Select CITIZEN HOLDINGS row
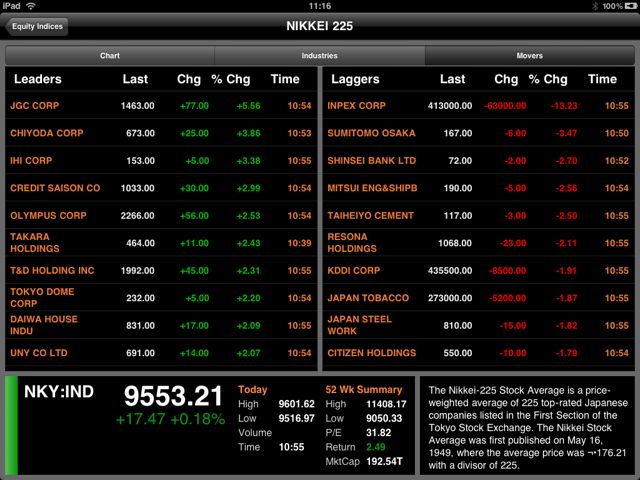Viewport: 640px width, 480px height. click(479, 353)
